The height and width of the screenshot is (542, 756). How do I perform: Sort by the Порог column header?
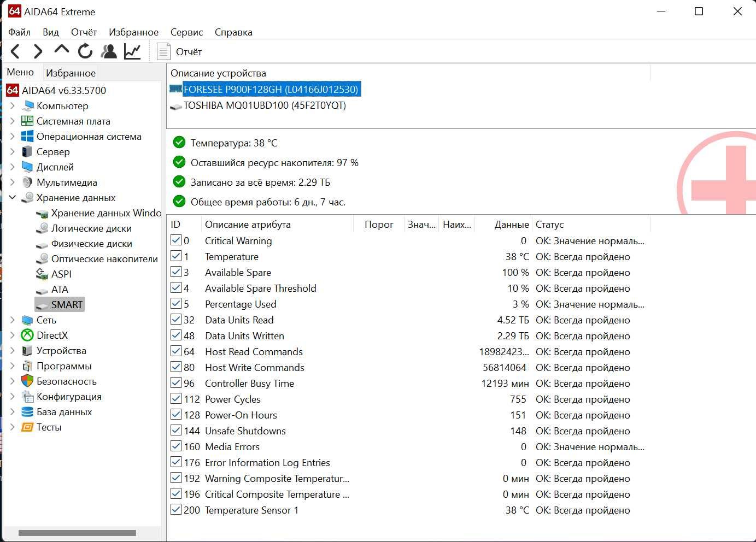[379, 225]
